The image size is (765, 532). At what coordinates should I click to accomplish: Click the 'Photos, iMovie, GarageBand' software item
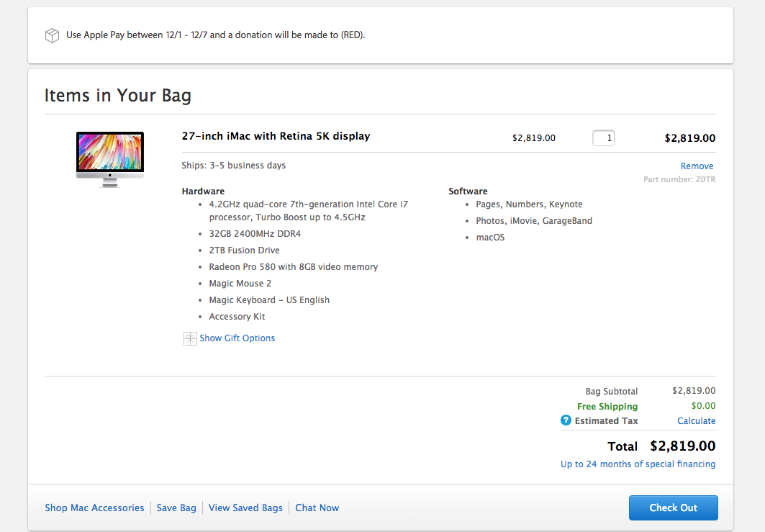(534, 221)
